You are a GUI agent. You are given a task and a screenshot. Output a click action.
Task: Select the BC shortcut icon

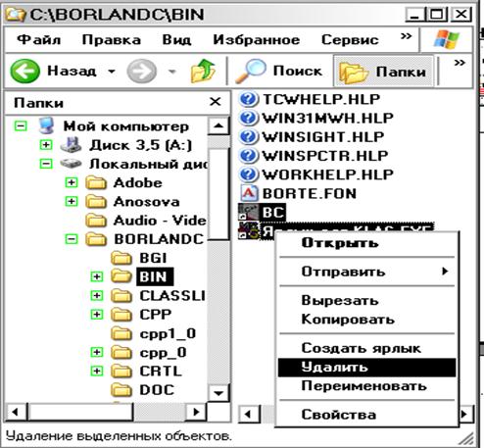[248, 212]
